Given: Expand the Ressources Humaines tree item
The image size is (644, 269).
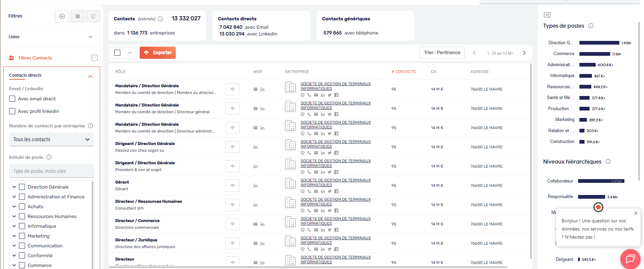Looking at the screenshot, I should click(14, 216).
